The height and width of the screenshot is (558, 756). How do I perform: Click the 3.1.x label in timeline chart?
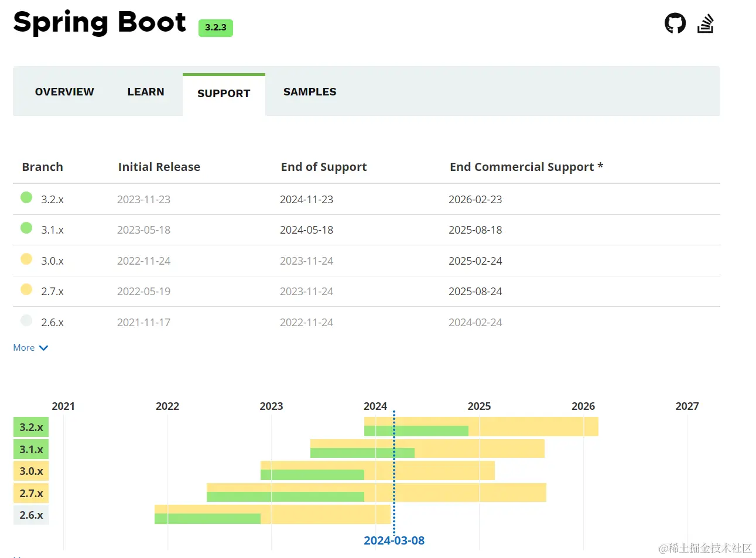[x=31, y=450]
